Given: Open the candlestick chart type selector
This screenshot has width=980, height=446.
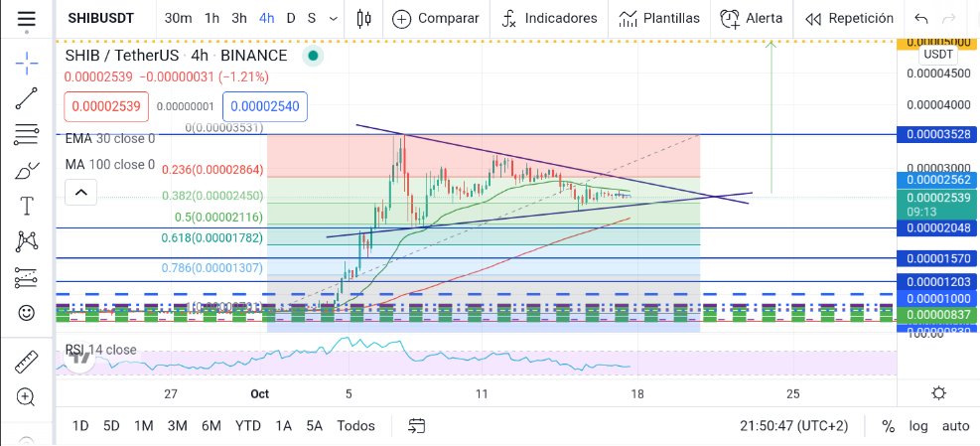Looking at the screenshot, I should (x=363, y=19).
